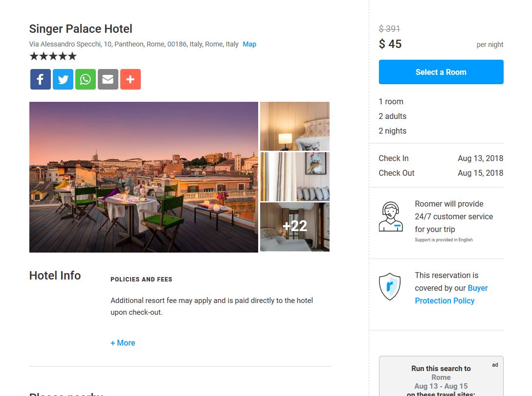Screen dimensions: 532x396
Task: Click the Select a Room button
Action: [x=441, y=72]
